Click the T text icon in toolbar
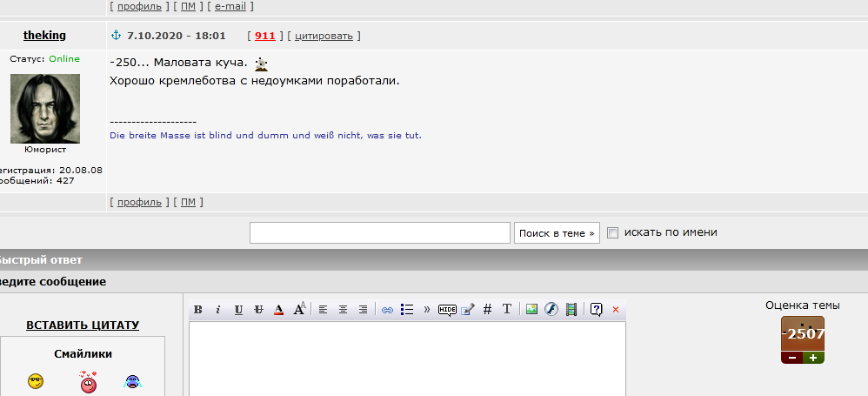 click(506, 310)
